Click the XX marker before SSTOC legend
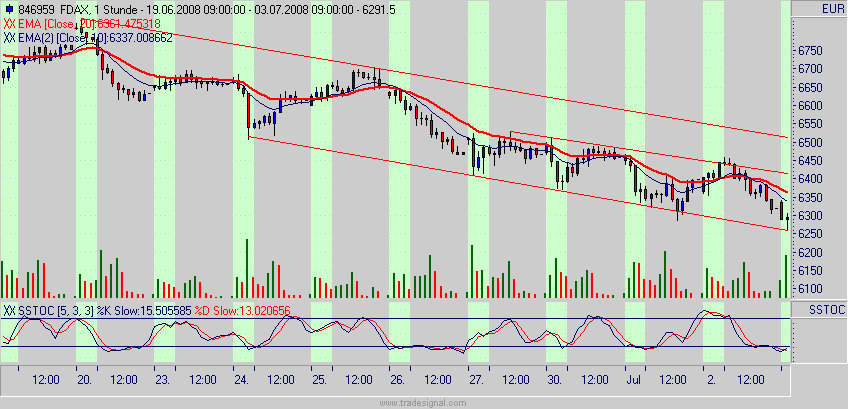Viewport: 848px width, 409px height. [9, 311]
